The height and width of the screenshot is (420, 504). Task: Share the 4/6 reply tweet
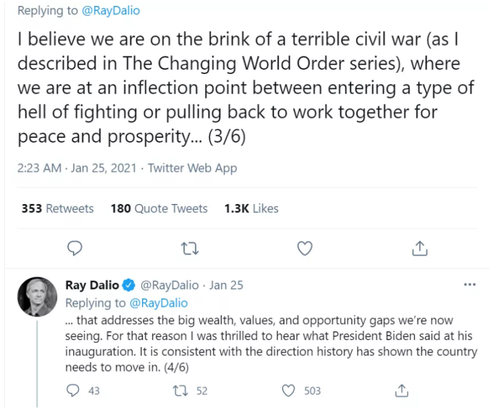coord(401,391)
